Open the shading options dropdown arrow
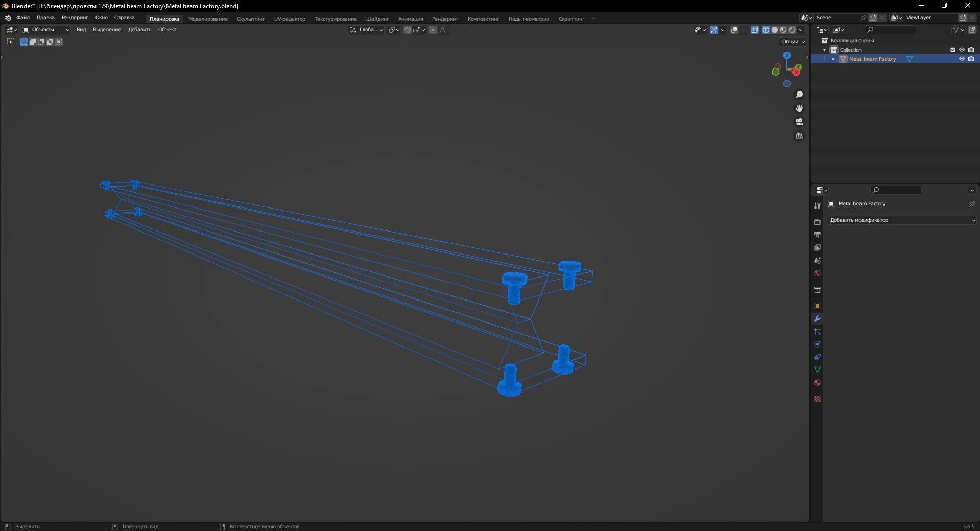The height and width of the screenshot is (531, 980). tap(801, 30)
